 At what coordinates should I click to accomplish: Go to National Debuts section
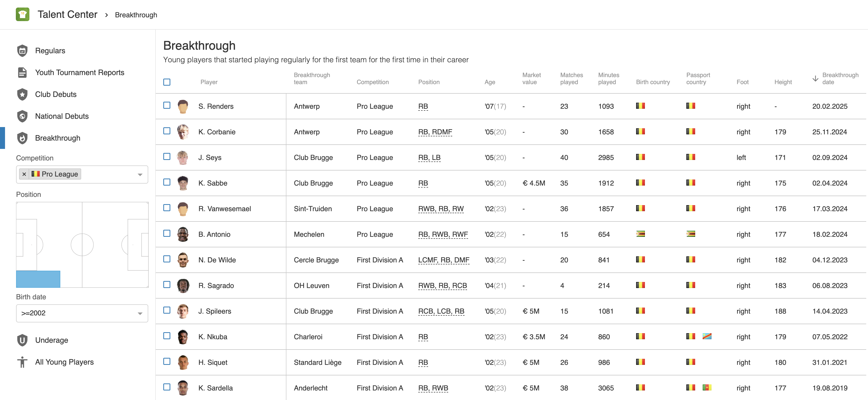click(x=62, y=116)
